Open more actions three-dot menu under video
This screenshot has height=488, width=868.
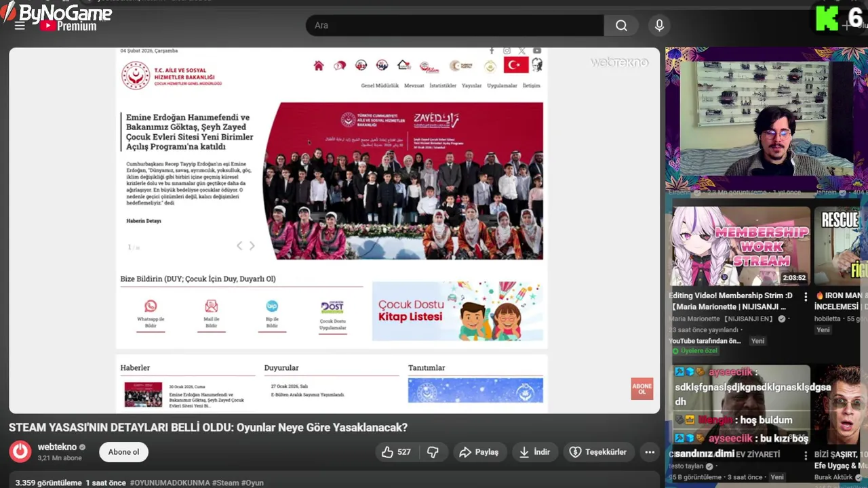point(650,452)
